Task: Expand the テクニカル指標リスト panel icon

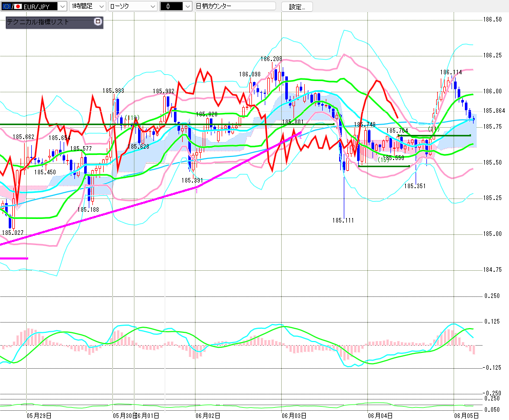Action: pyautogui.click(x=97, y=22)
